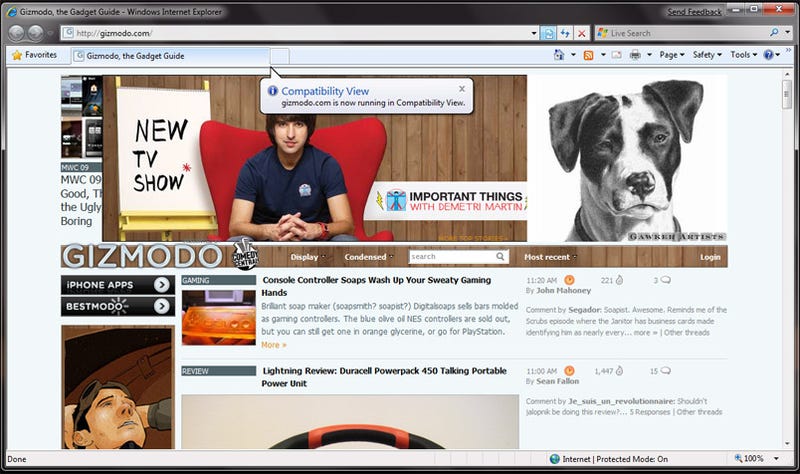Click commenter Segador's name
This screenshot has width=800, height=474.
pos(585,310)
